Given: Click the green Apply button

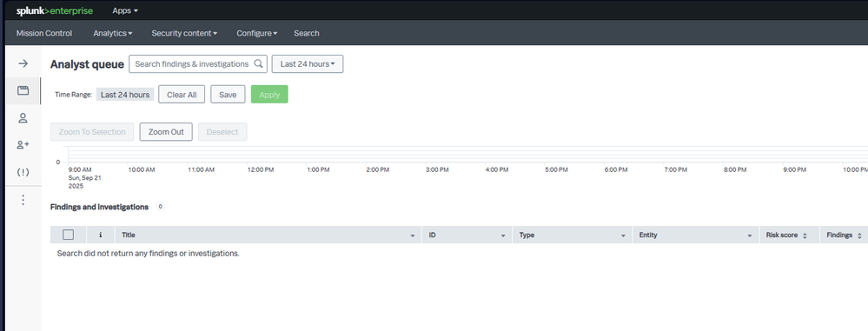Looking at the screenshot, I should 269,95.
